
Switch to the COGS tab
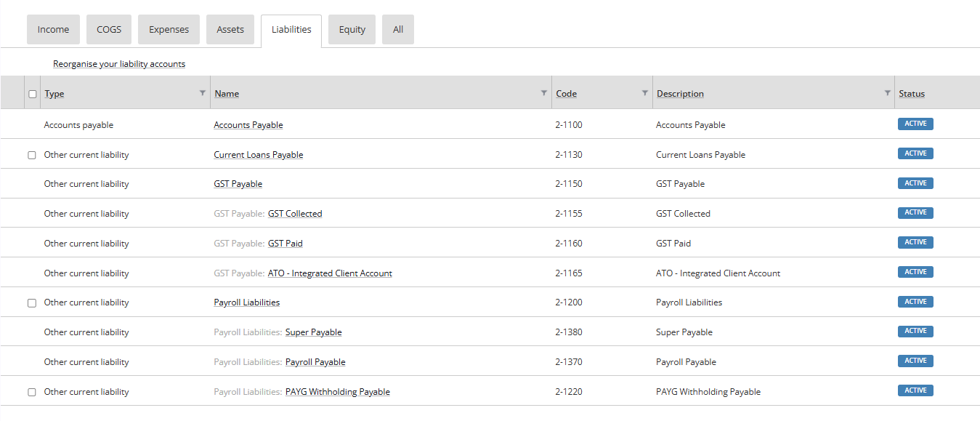tap(109, 29)
